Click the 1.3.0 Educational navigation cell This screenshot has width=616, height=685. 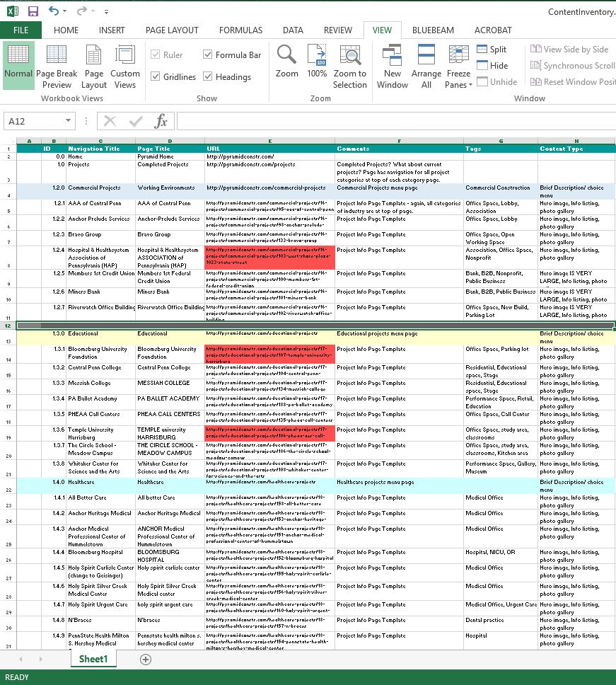[x=101, y=338]
